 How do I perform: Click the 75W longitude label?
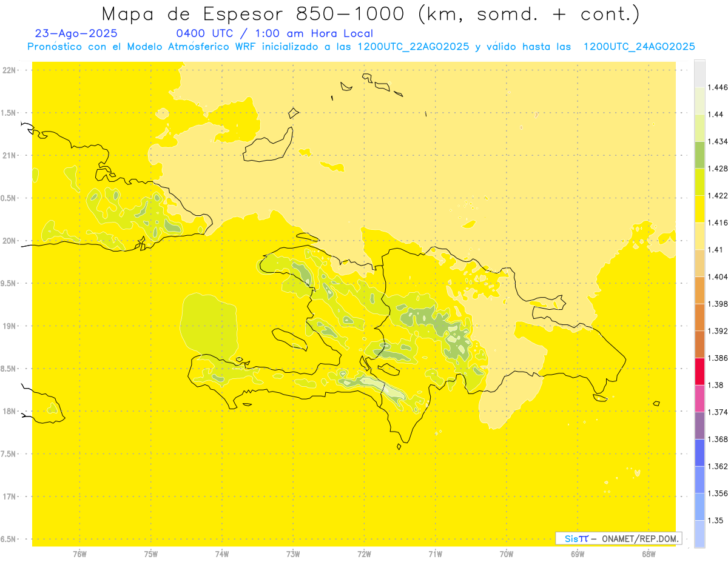(x=150, y=554)
